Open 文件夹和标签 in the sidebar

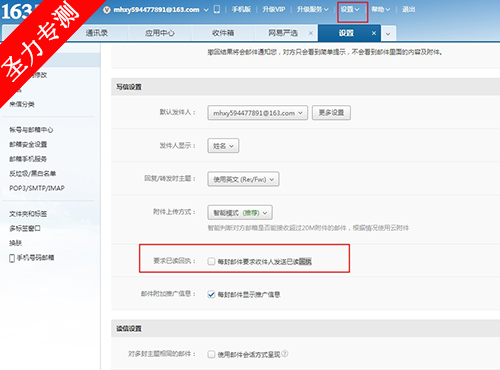(x=28, y=214)
